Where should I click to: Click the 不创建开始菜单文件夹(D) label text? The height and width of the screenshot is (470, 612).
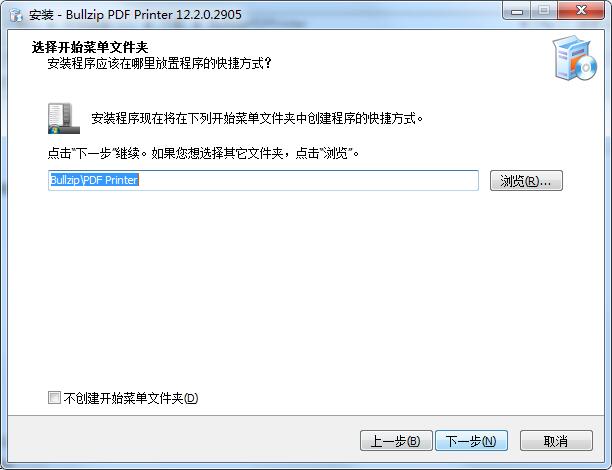point(131,398)
